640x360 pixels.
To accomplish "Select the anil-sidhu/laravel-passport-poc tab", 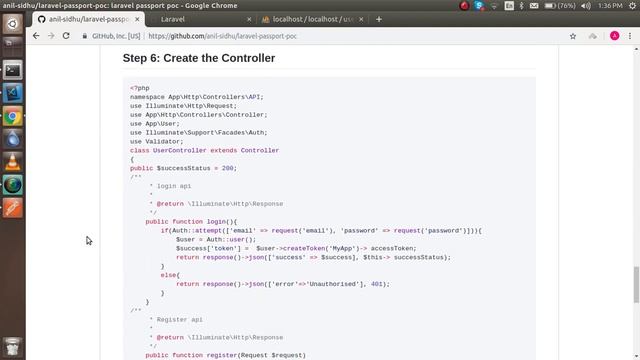I will [x=89, y=19].
